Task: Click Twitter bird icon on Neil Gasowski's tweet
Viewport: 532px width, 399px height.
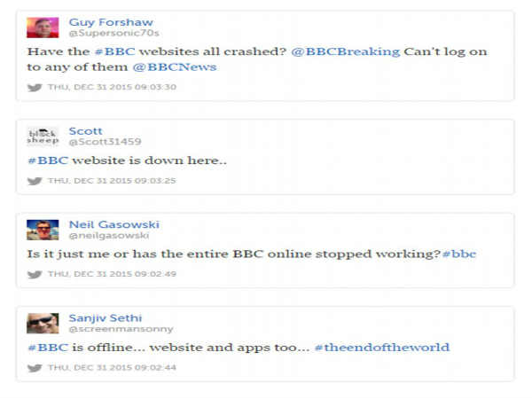Action: 35,274
